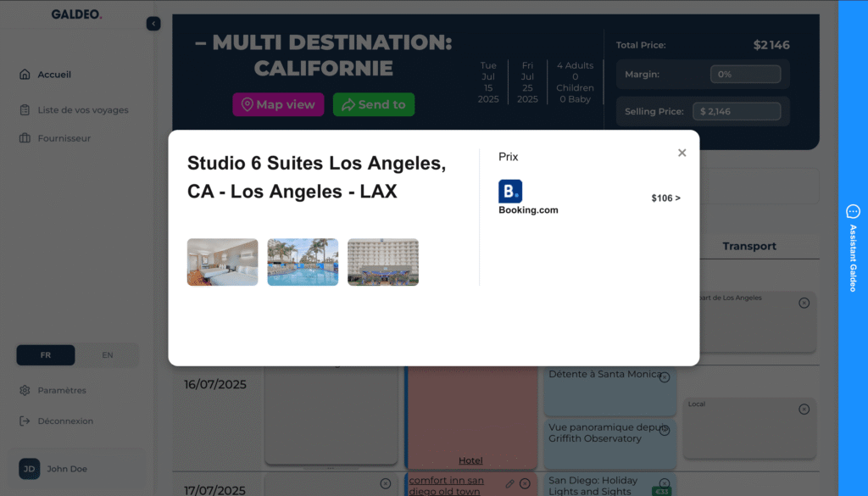868x496 pixels.
Task: View the hotel bedroom photo thumbnail
Action: (222, 262)
